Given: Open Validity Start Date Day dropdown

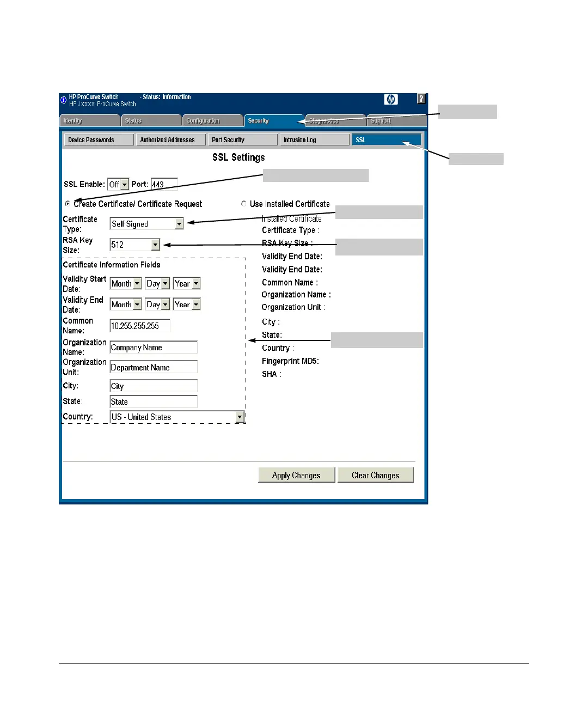Looking at the screenshot, I should pos(157,284).
